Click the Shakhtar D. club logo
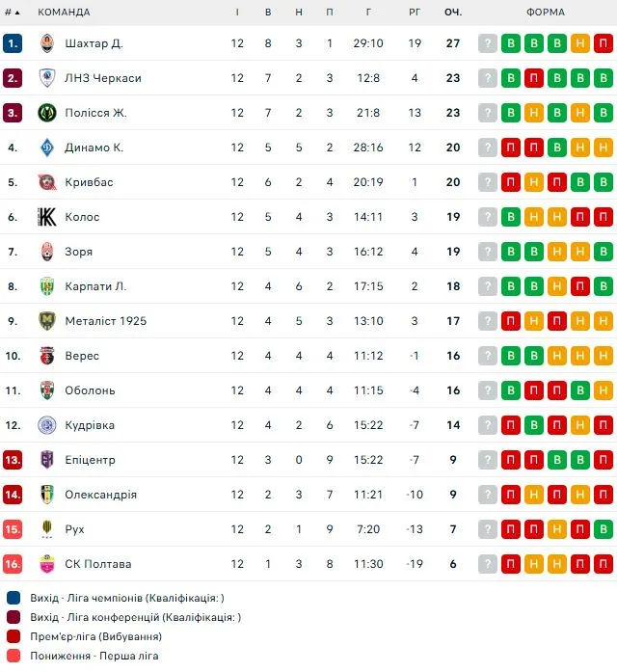 tap(47, 43)
